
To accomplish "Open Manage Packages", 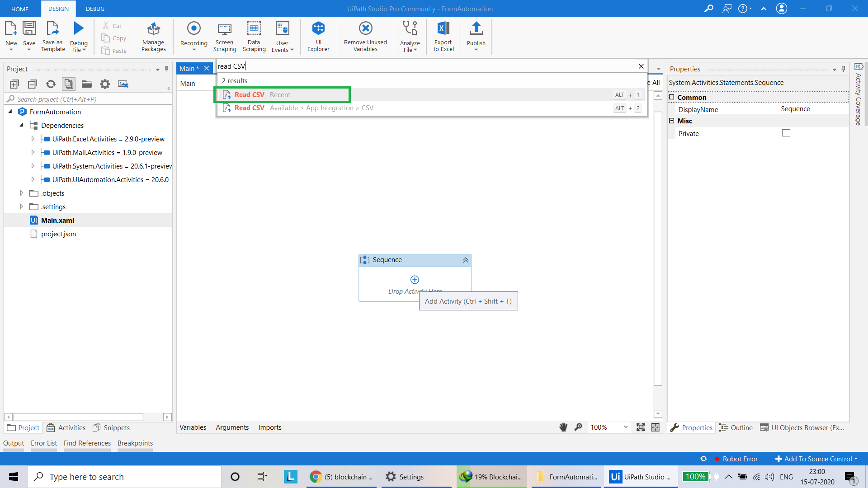I will pyautogui.click(x=153, y=36).
